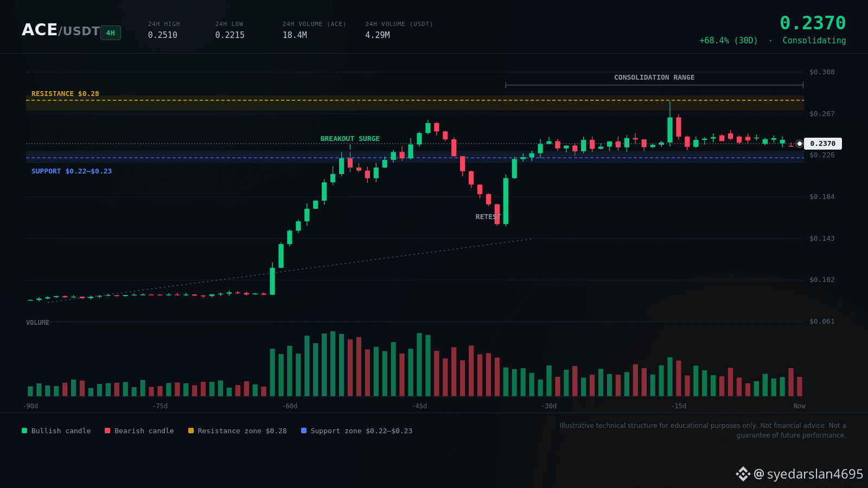Select the -60d time axis marker
This screenshot has width=868, height=488.
290,406
